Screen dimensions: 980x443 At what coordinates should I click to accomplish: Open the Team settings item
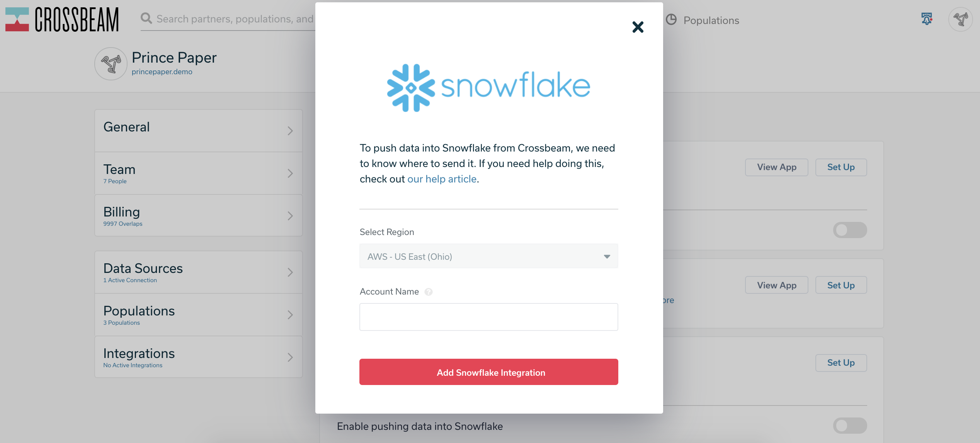click(198, 173)
